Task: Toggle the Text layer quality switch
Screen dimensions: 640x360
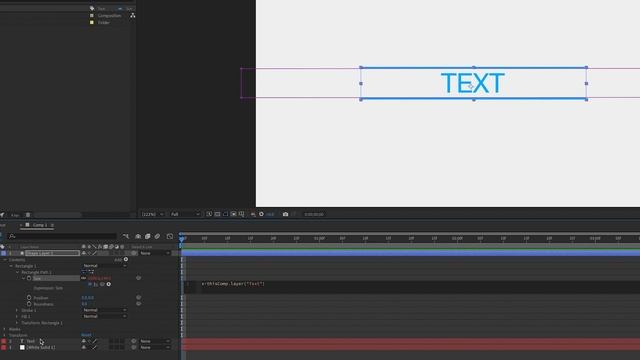Action: point(94,341)
